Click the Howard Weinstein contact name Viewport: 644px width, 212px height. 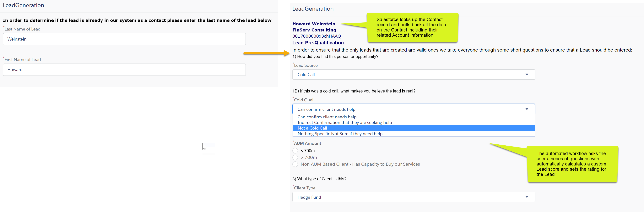coord(313,24)
